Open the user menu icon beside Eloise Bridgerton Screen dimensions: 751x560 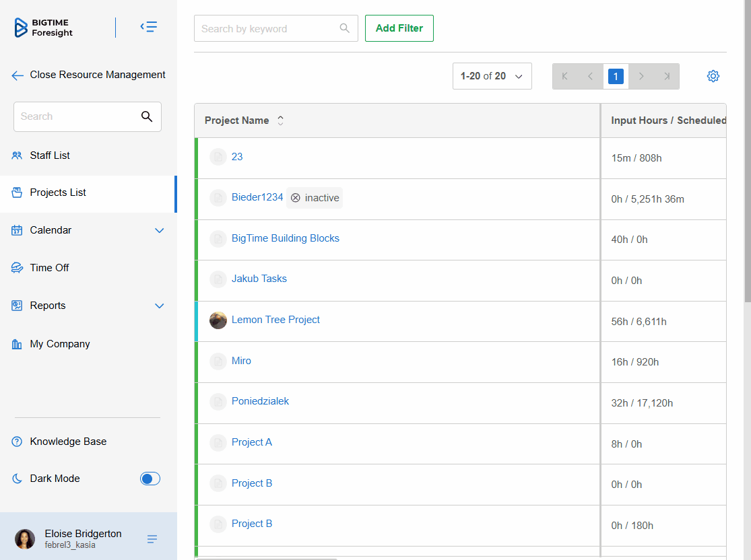(152, 539)
